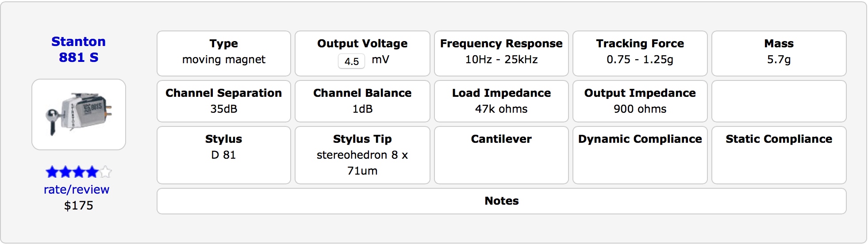This screenshot has height=244, width=868.
Task: Click the $175 price text
Action: [79, 206]
